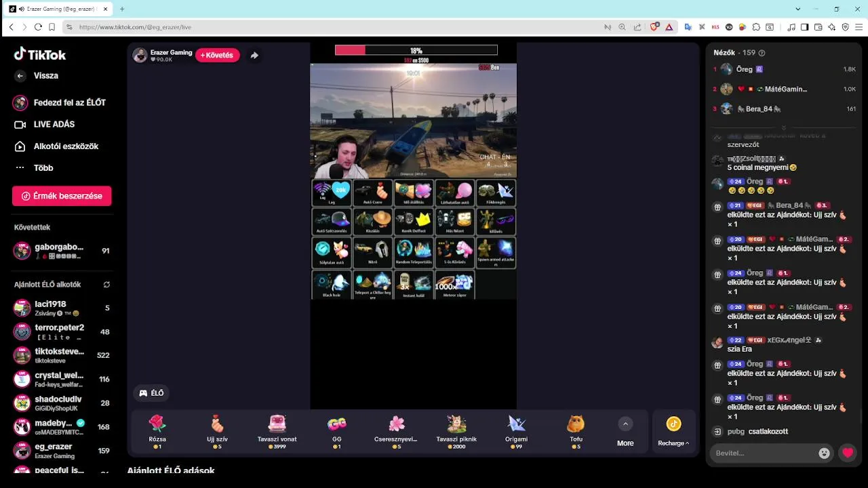
Task: Open the browser hamburger menu
Action: [x=859, y=27]
